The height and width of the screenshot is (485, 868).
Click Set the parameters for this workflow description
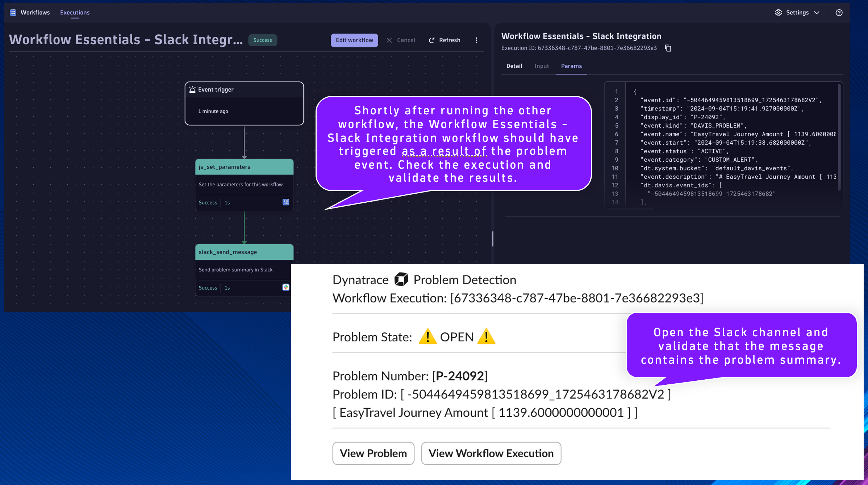(x=241, y=185)
